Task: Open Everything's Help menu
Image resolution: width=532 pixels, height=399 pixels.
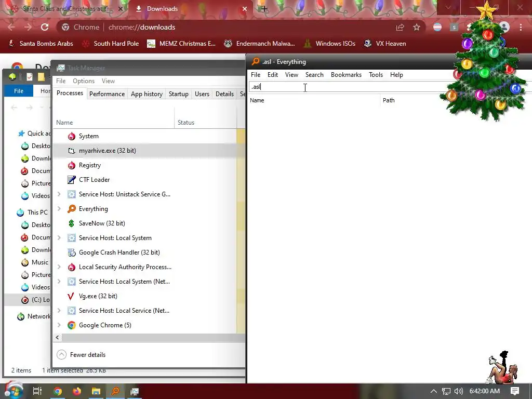Action: [396, 75]
